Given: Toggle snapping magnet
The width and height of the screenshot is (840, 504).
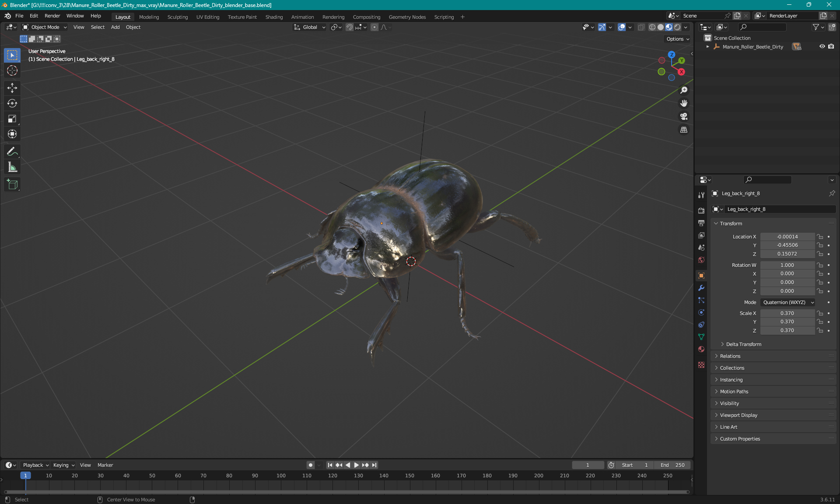Looking at the screenshot, I should coord(349,27).
